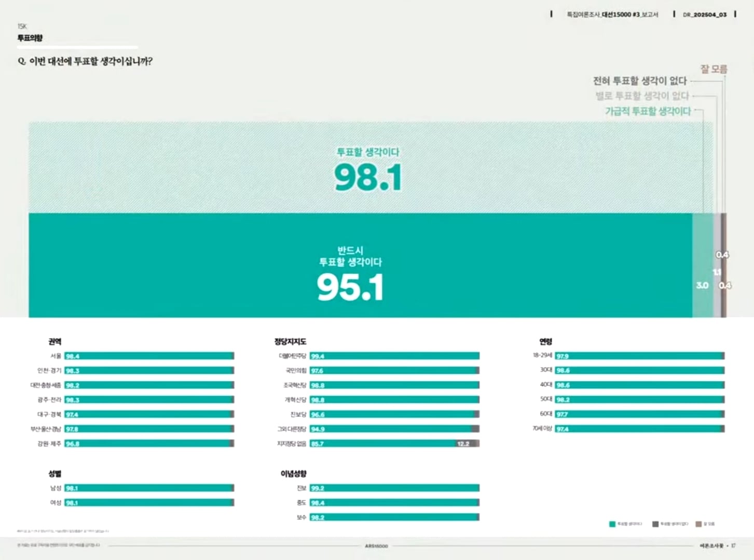Click the '전혀 투표할 생각이 없다' label
This screenshot has width=754, height=560.
pos(640,81)
